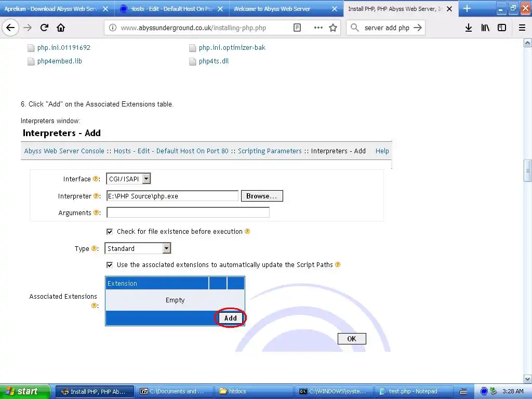Viewport: 532px width, 399px height.
Task: Show site information icon in address bar
Action: 113,28
